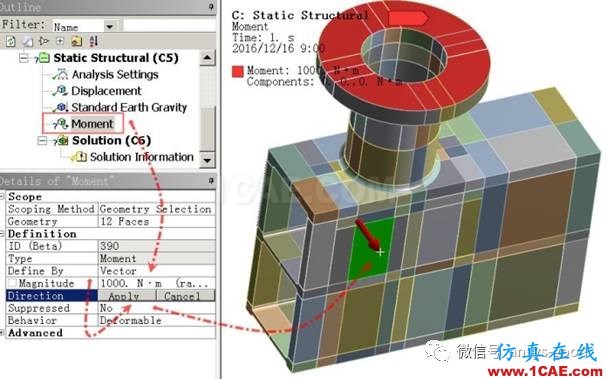
Task: Click the Magnitude value 1000. N·m field
Action: [157, 283]
